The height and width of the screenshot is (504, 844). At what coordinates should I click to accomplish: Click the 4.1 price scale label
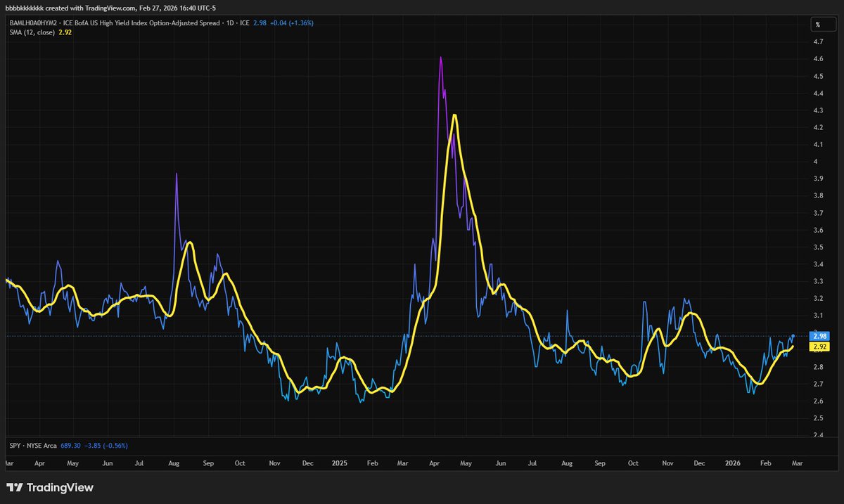click(x=818, y=145)
